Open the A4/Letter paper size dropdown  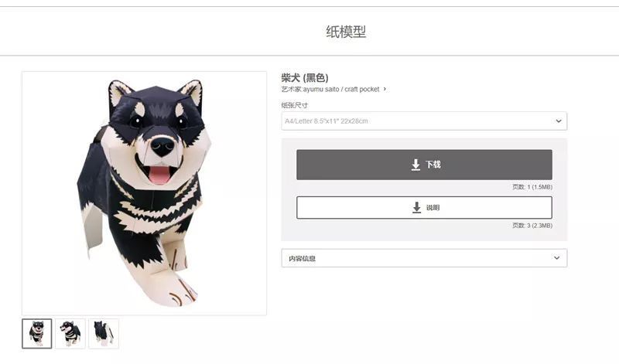point(423,121)
